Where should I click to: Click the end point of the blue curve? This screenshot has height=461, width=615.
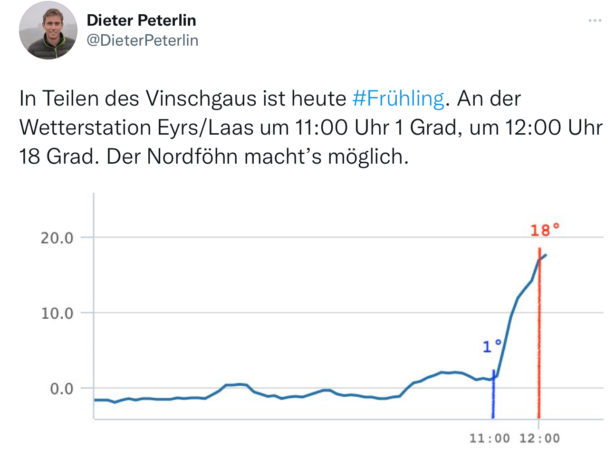546,255
